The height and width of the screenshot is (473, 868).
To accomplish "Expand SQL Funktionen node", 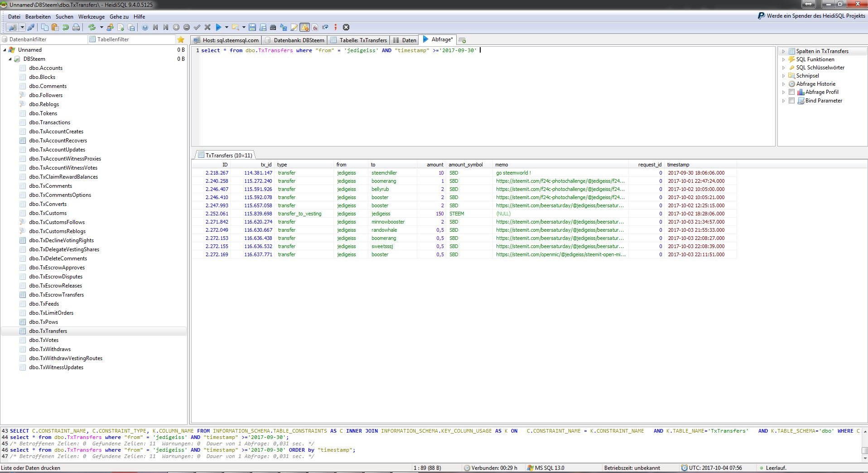I will [x=783, y=59].
